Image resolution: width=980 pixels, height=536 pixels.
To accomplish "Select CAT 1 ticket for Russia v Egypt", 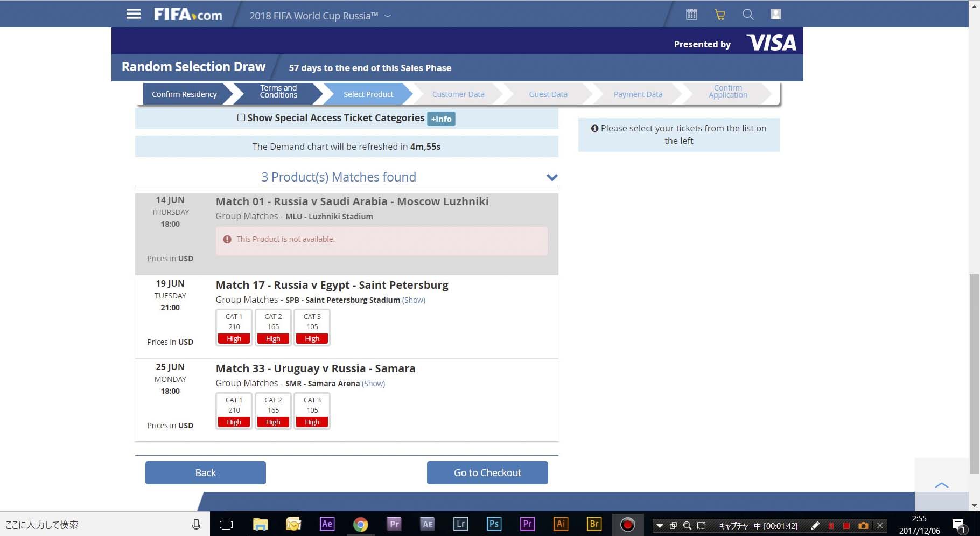I will (x=234, y=327).
